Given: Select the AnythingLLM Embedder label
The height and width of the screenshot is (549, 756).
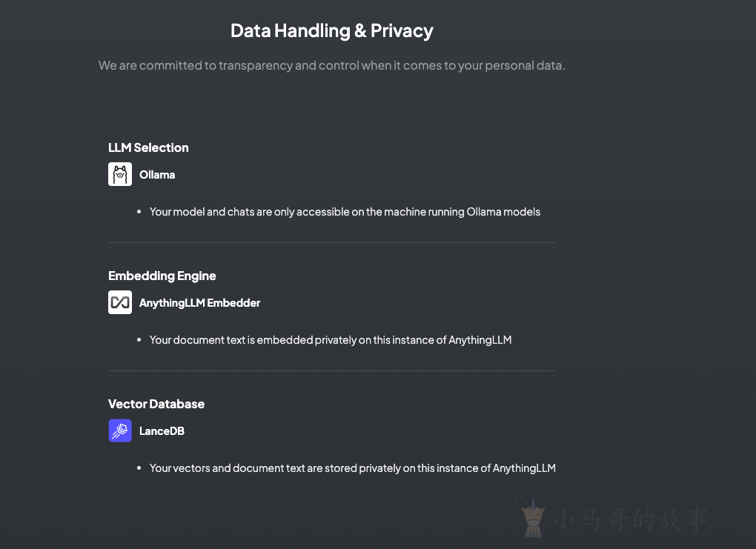Looking at the screenshot, I should coord(199,303).
